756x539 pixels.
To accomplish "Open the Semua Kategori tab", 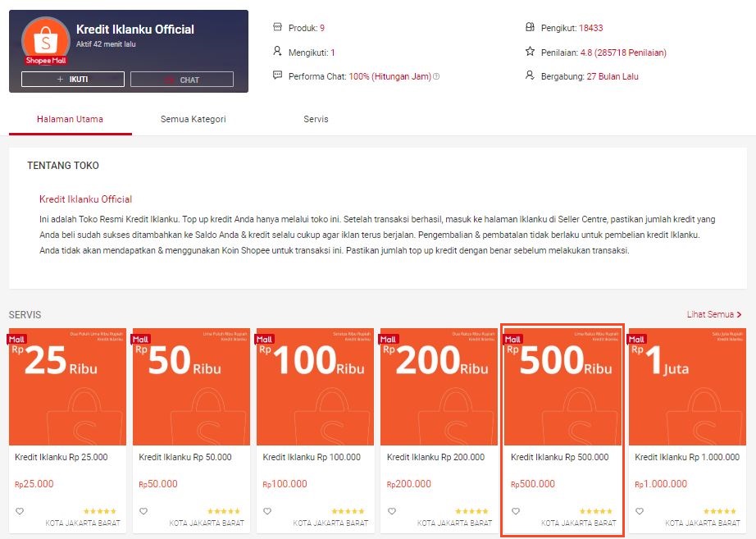I will tap(193, 119).
